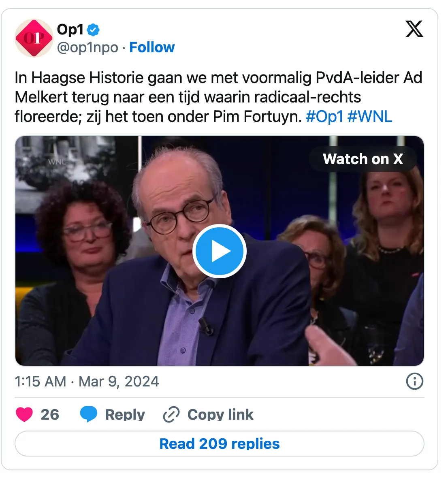The image size is (448, 478).
Task: Open the #Op1 hashtag
Action: 324,117
